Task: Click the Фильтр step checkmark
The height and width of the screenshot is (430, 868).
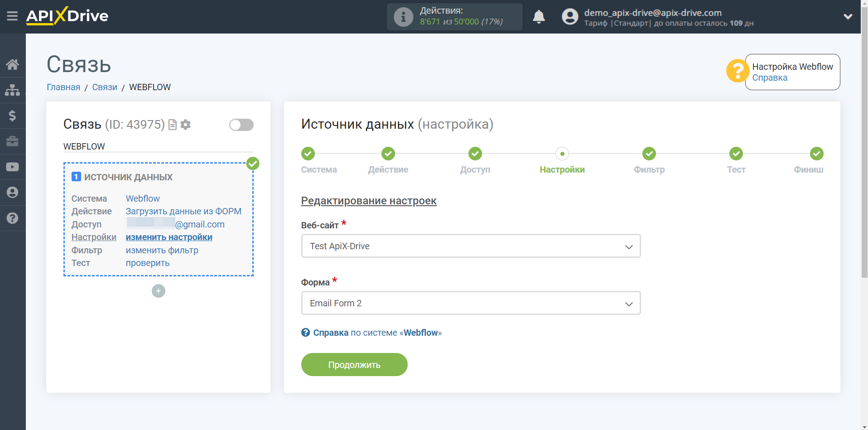Action: tap(649, 154)
